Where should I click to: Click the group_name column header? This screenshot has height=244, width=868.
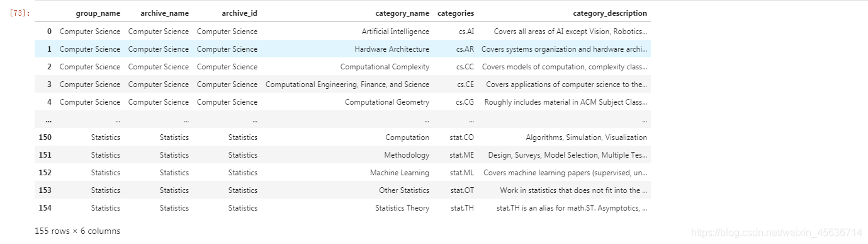pyautogui.click(x=98, y=13)
